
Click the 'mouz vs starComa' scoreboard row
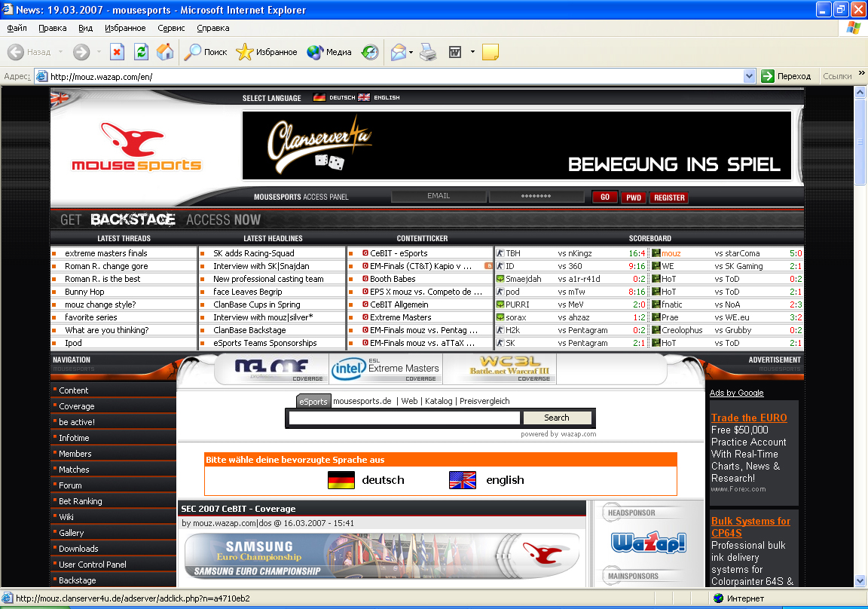pyautogui.click(x=726, y=253)
